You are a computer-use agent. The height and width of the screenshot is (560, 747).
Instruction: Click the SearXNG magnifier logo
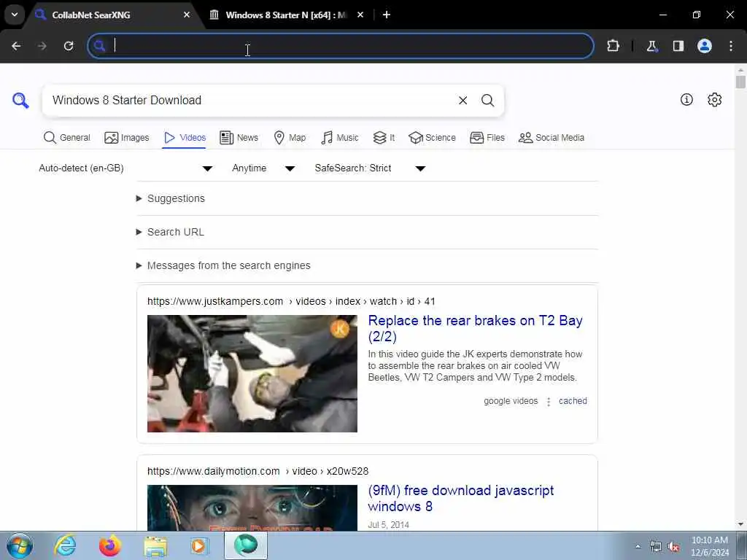point(20,100)
